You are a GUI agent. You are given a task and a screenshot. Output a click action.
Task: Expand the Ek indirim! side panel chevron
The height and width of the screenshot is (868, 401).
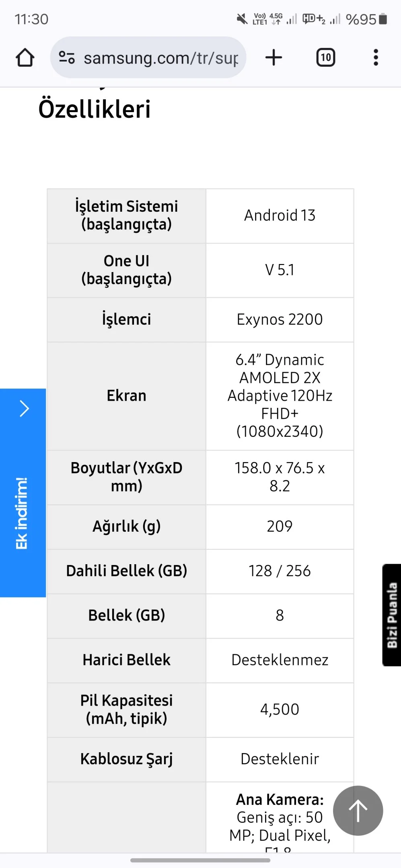click(25, 408)
